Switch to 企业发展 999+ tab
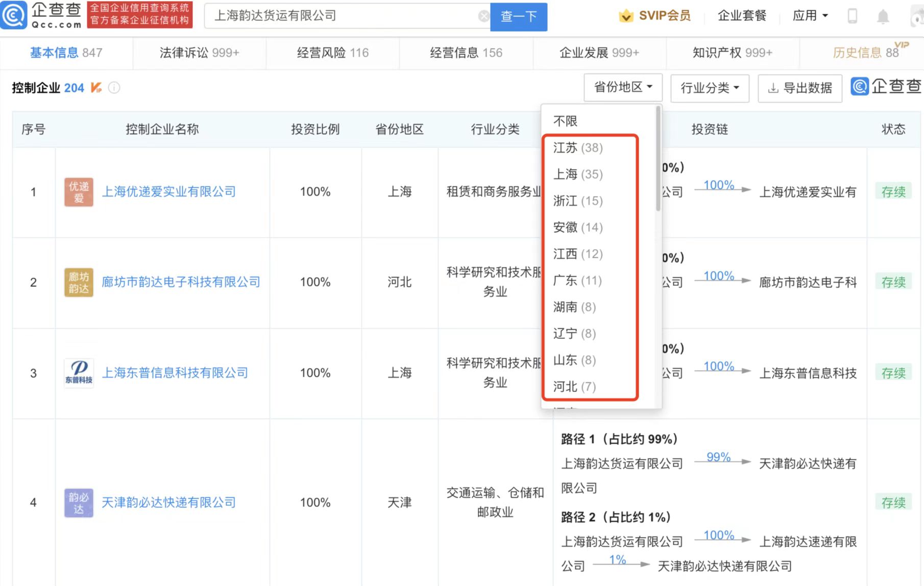Viewport: 924px width, 586px height. (599, 53)
